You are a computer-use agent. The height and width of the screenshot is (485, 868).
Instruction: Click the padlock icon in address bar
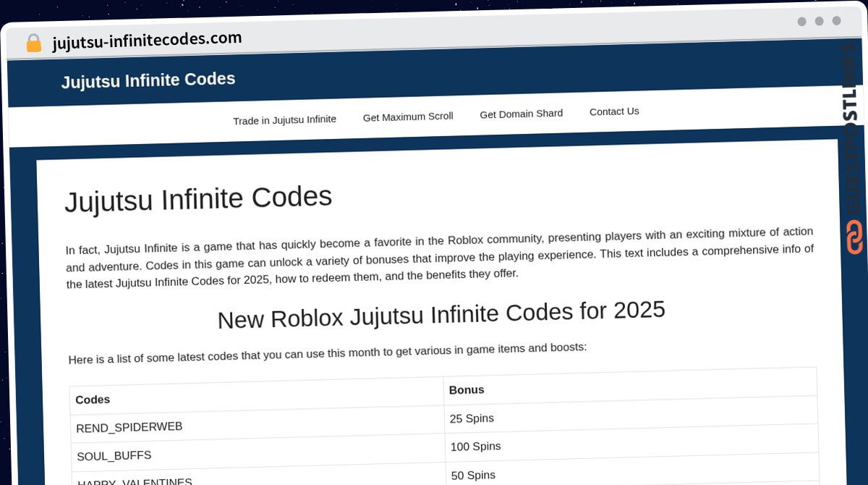point(33,43)
